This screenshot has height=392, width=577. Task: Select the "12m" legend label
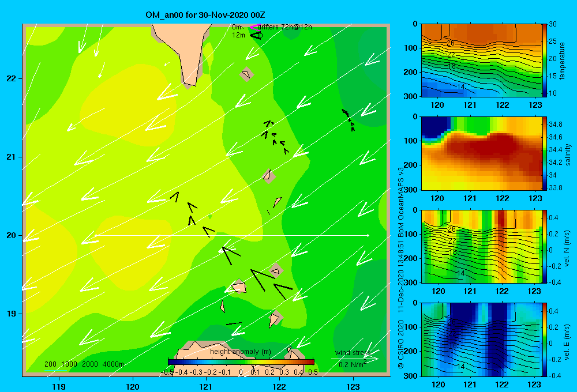tap(238, 35)
